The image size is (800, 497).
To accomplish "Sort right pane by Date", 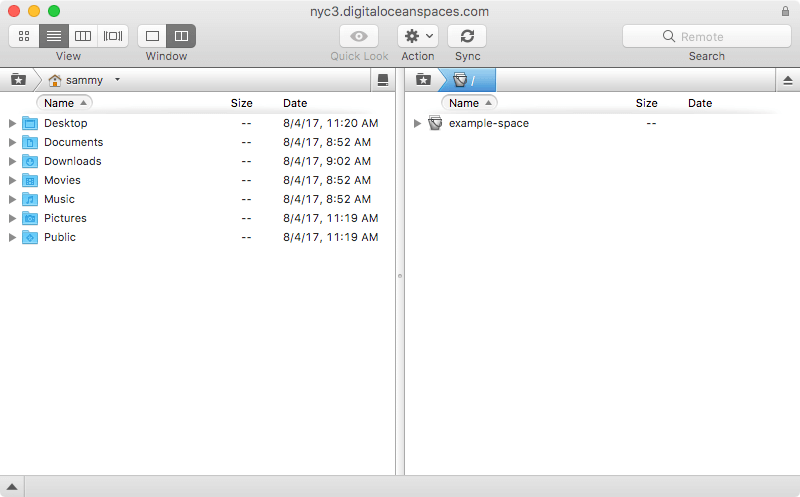I will pyautogui.click(x=700, y=103).
